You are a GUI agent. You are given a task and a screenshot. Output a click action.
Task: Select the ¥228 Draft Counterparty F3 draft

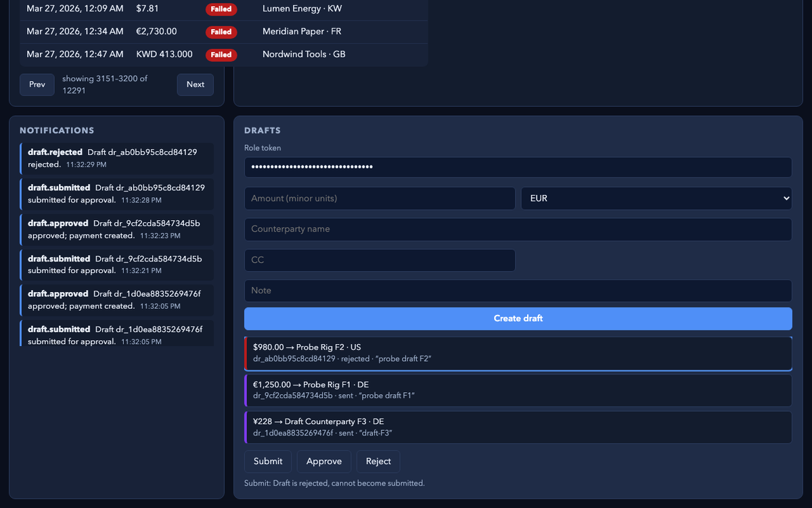518,427
